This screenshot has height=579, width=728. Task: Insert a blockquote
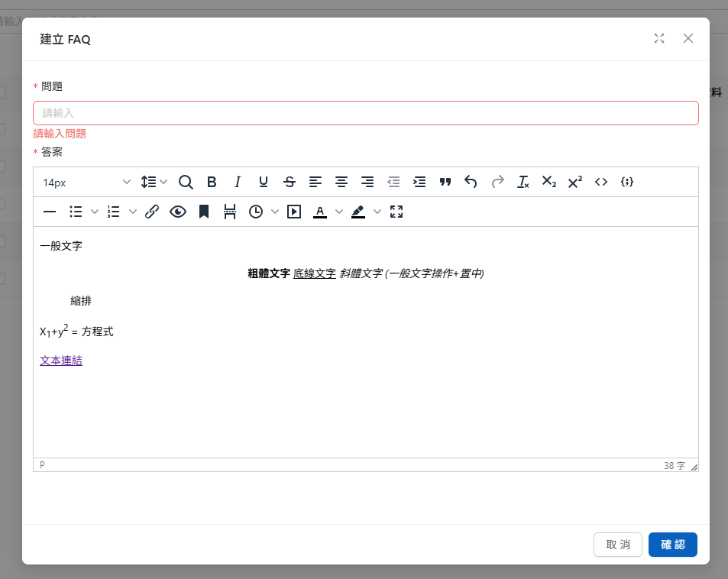pos(445,182)
